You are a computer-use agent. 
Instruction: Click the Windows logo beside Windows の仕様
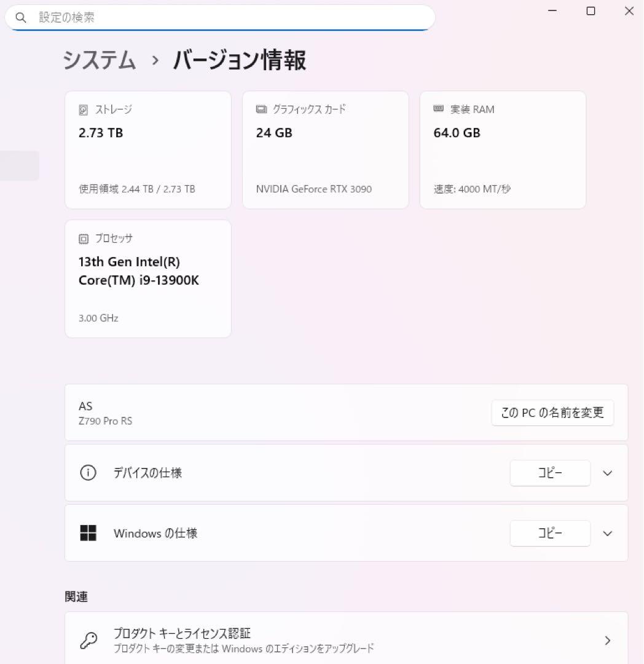[x=88, y=533]
